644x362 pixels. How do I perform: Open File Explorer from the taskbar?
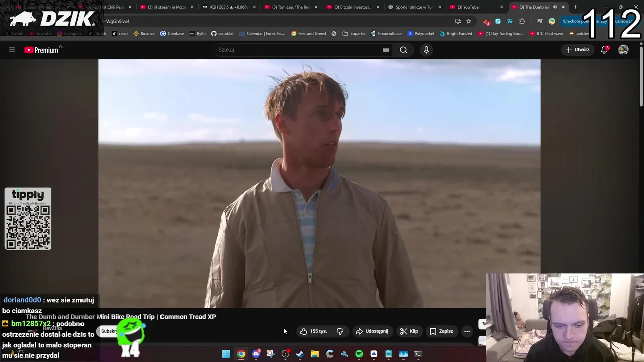tap(315, 354)
